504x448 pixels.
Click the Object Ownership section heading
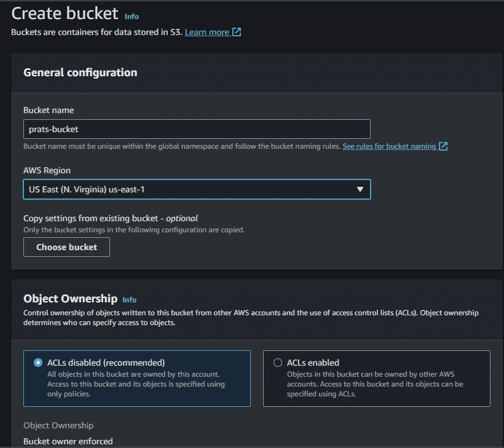point(70,299)
